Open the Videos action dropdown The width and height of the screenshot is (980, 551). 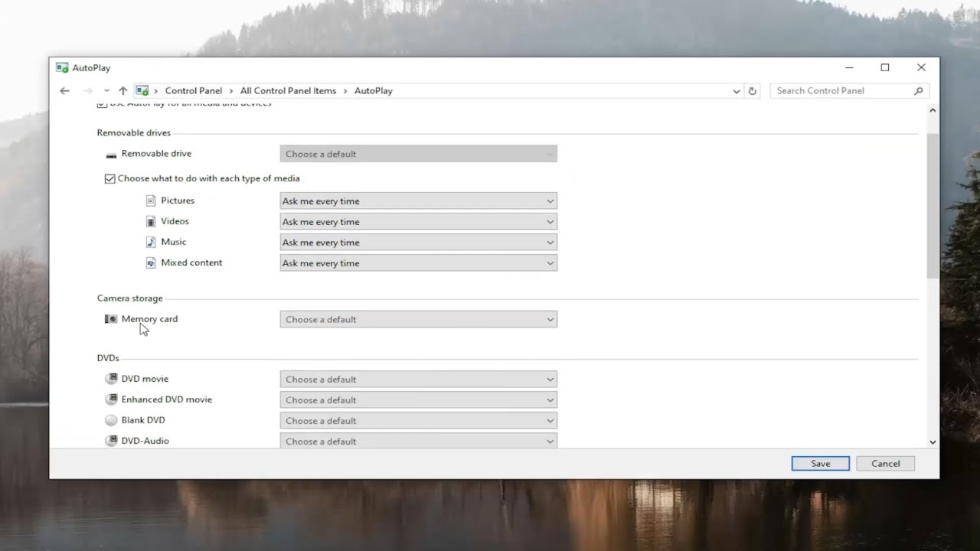pyautogui.click(x=418, y=222)
